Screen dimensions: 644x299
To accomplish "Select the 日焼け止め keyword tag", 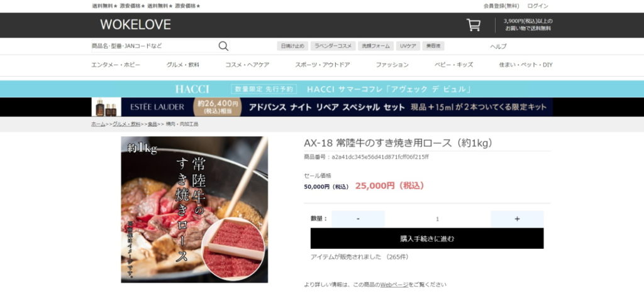I will coord(292,46).
